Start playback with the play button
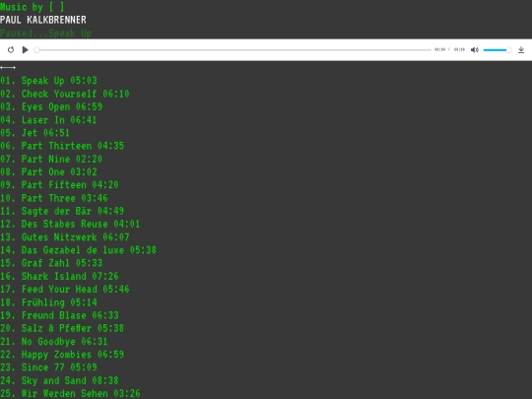 [25, 50]
